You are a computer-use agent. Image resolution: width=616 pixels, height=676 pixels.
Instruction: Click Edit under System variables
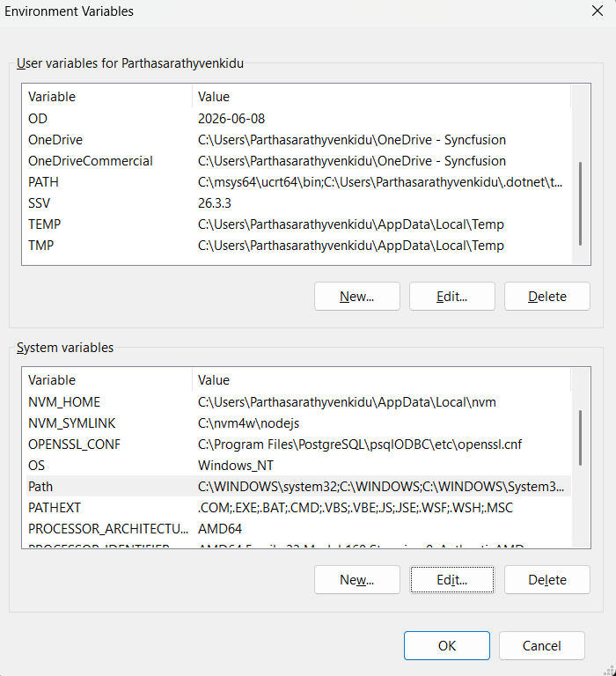(451, 580)
